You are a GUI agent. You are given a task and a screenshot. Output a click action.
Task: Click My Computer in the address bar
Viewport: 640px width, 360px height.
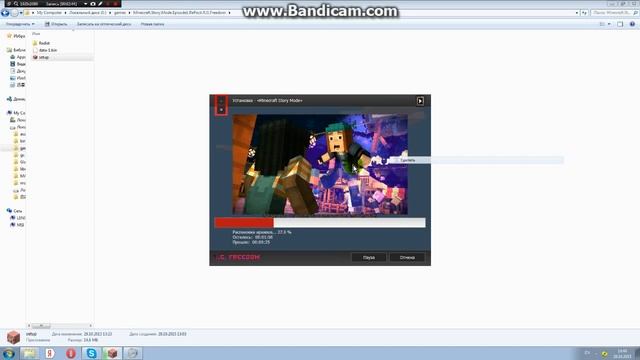49,13
